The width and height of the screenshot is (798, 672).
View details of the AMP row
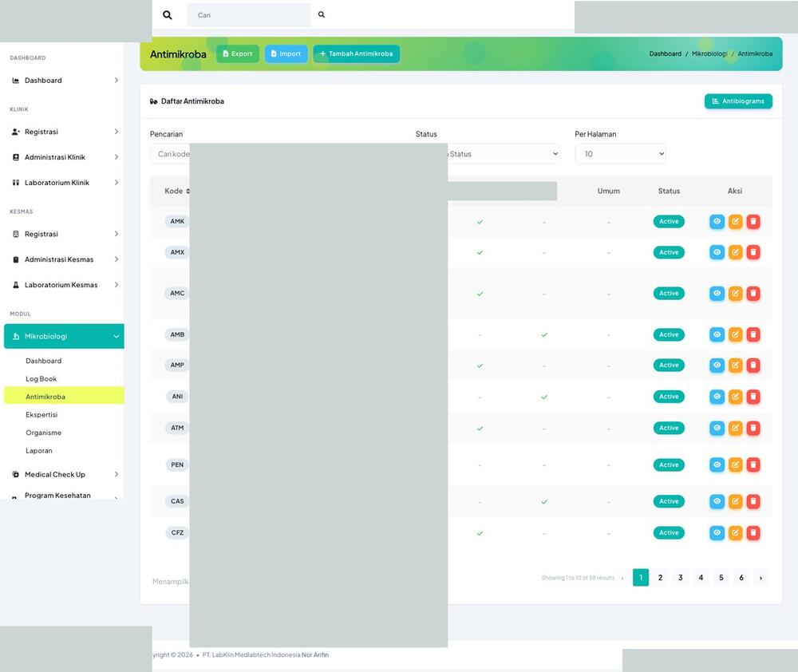[x=717, y=365]
